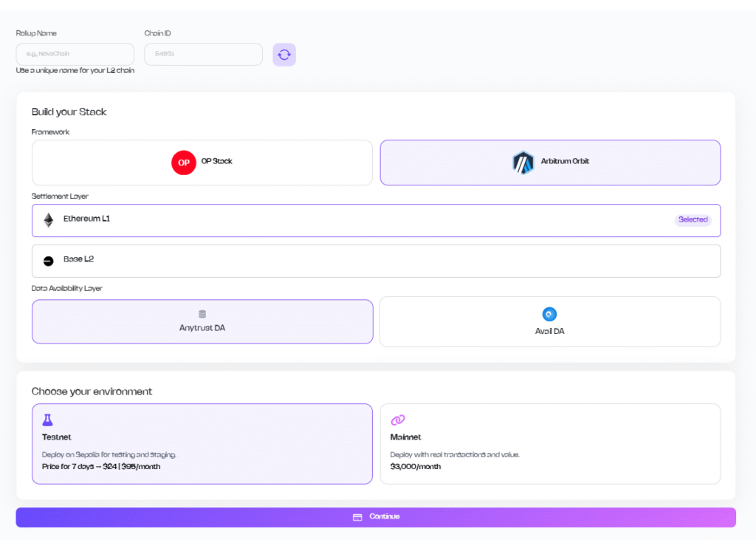Choose the Arbitrum Orbit framework card
The image size is (756, 540).
[x=550, y=163]
